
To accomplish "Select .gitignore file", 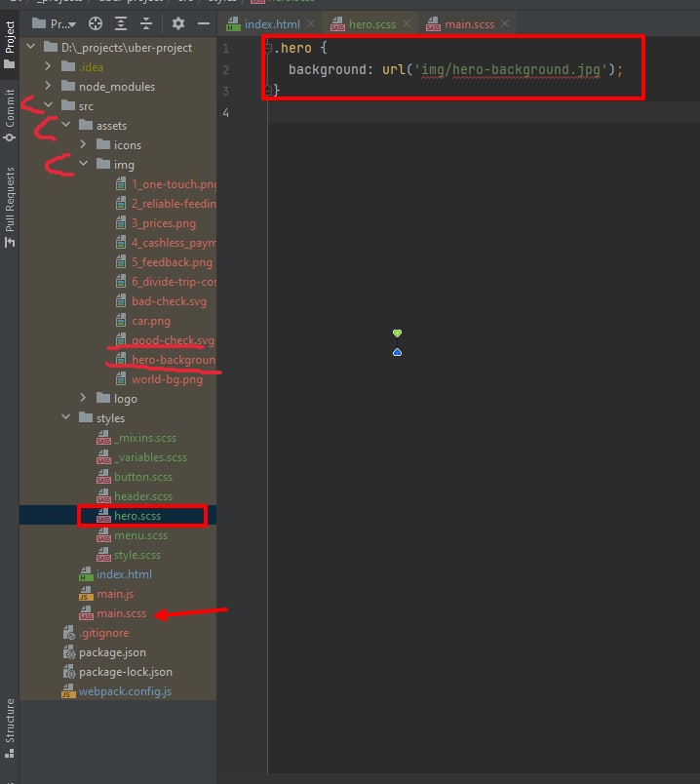I will (x=96, y=633).
